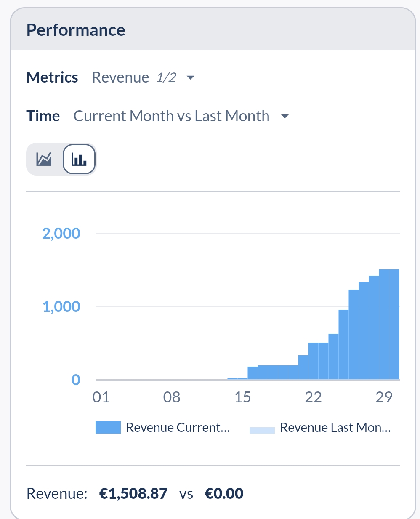
Task: Click the 08 x-axis date label
Action: tap(172, 397)
